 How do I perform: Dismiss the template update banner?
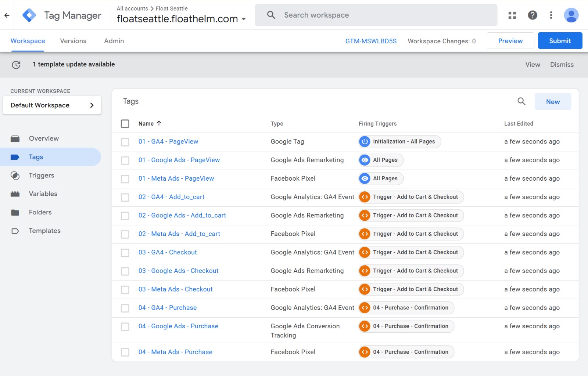562,65
